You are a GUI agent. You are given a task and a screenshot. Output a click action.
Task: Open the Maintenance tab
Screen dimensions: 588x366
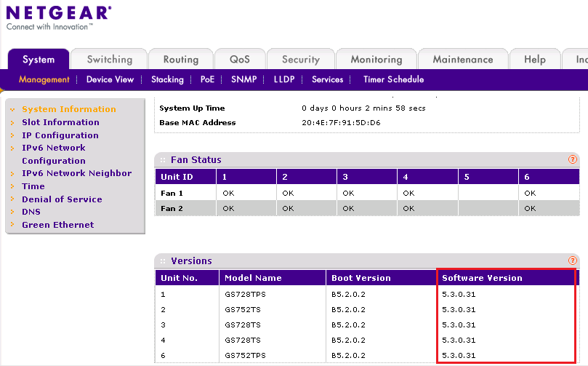click(463, 60)
